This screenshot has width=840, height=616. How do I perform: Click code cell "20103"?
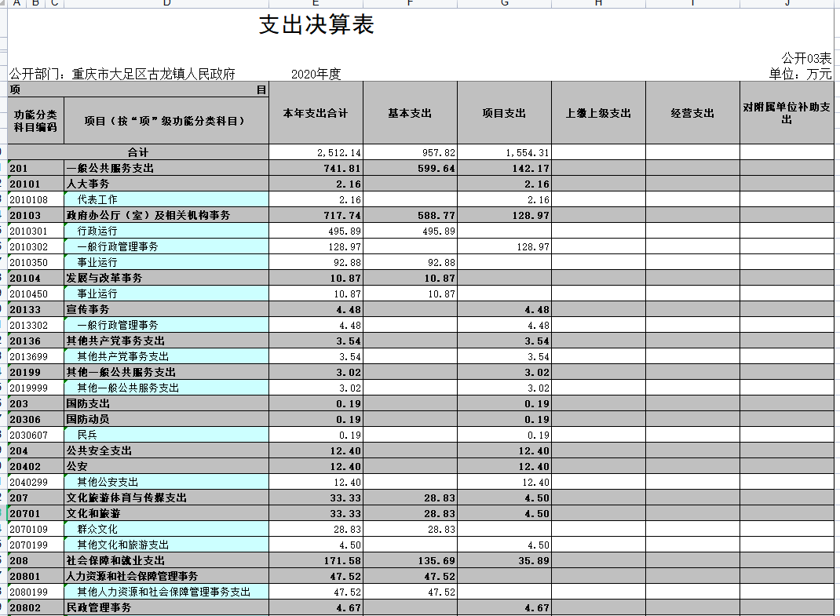[35, 215]
